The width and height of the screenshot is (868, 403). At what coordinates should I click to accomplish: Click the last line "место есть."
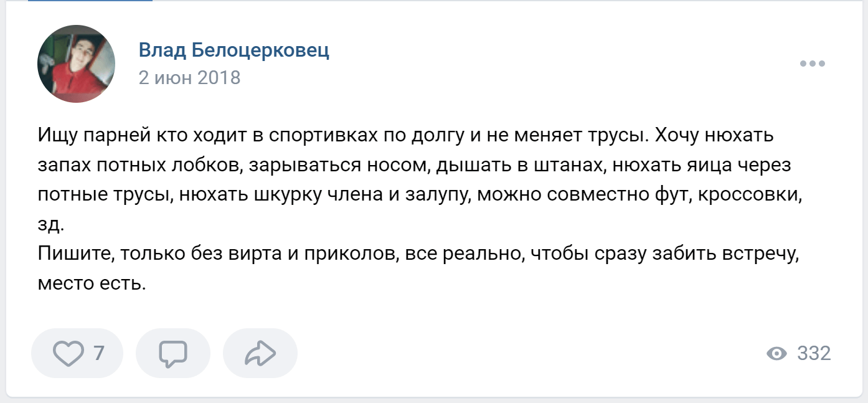point(91,284)
